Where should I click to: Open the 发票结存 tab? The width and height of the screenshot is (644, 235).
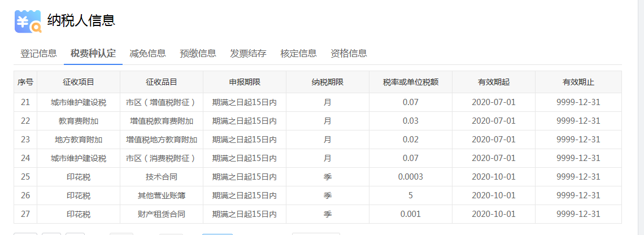(248, 54)
